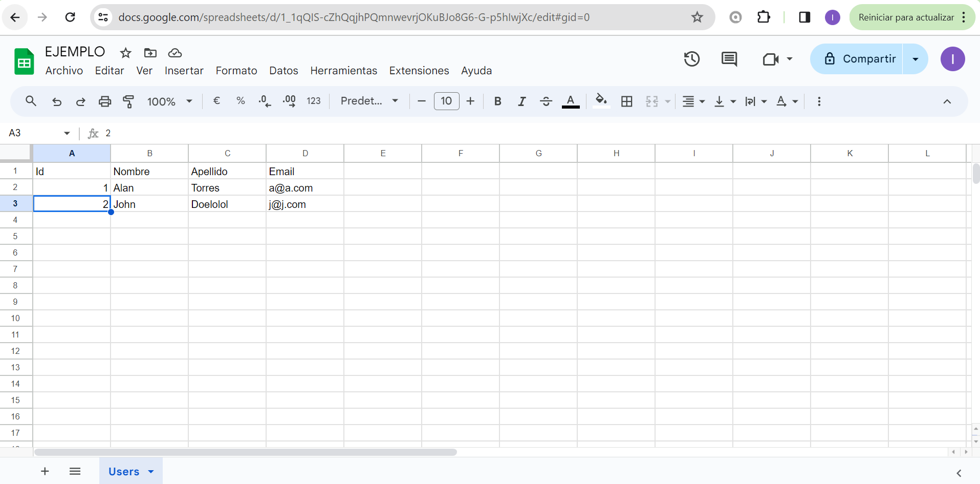Open the Extensiones menu
This screenshot has width=980, height=484.
419,71
